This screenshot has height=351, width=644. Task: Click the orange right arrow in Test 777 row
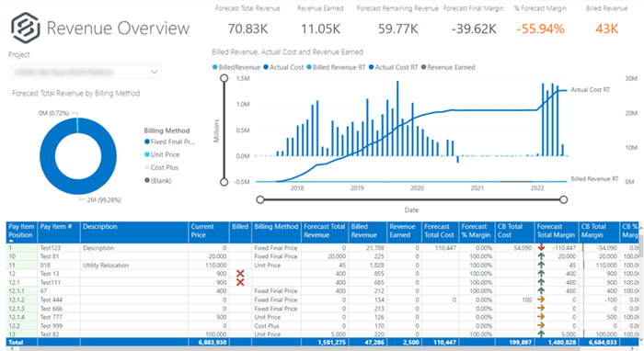[541, 317]
